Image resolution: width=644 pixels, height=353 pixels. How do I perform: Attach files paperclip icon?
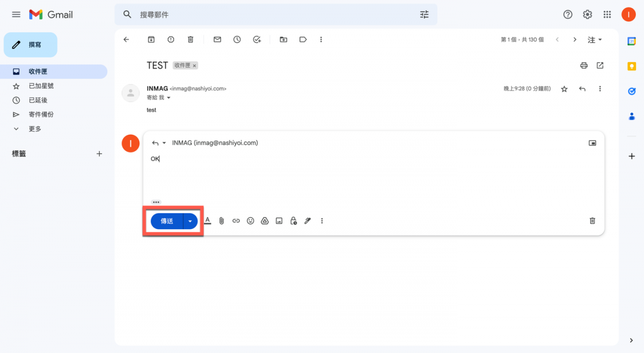point(222,221)
